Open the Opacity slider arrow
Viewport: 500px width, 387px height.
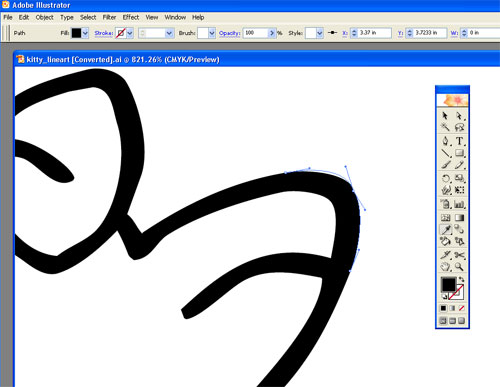(x=272, y=33)
